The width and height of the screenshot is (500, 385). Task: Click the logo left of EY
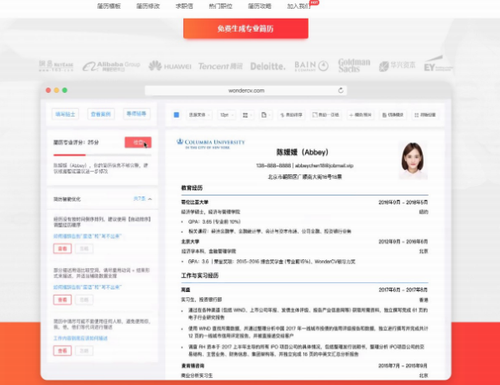(397, 66)
